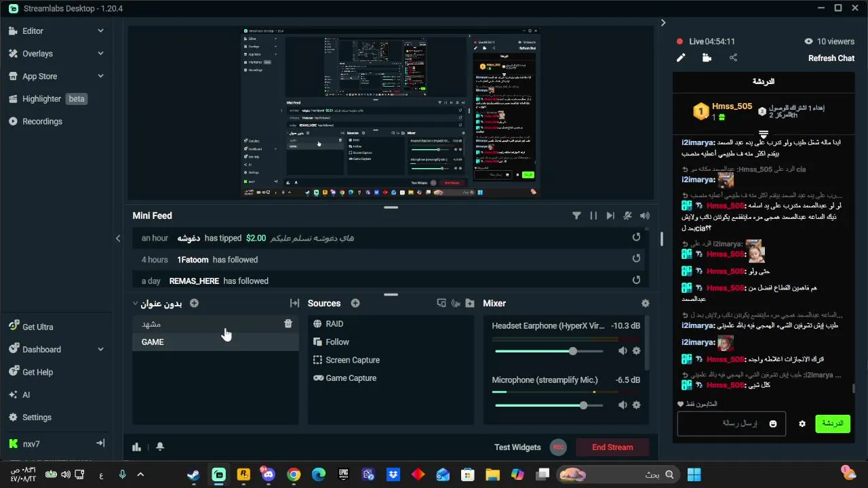This screenshot has width=868, height=488.
Task: Expand the Dashboard chevron
Action: [100, 349]
